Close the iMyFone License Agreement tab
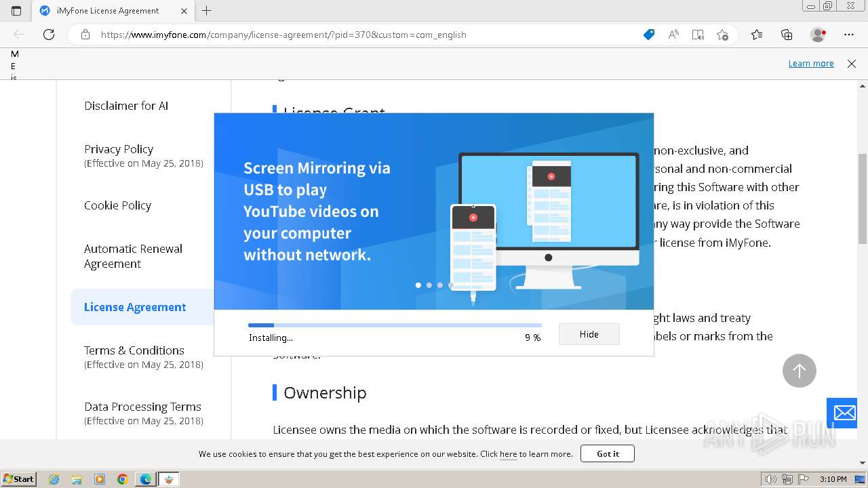Screen dimensions: 868x488 pyautogui.click(x=184, y=11)
